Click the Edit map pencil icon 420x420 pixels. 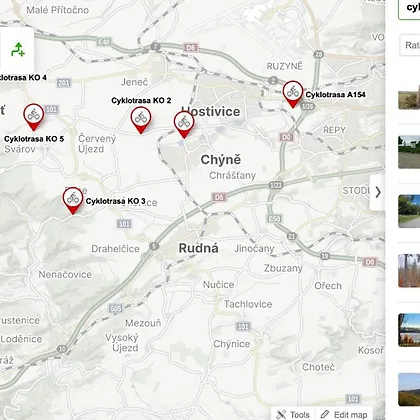point(324,414)
